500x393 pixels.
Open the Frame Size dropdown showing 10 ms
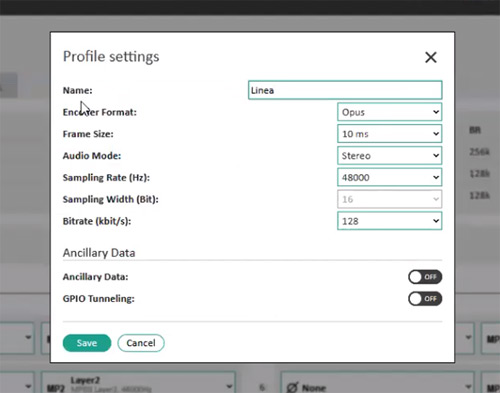(389, 134)
